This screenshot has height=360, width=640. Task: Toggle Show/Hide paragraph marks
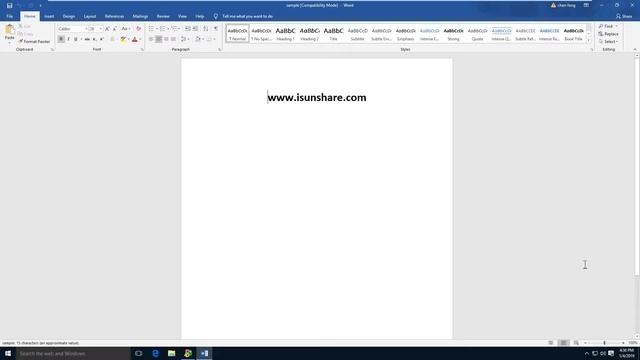216,29
